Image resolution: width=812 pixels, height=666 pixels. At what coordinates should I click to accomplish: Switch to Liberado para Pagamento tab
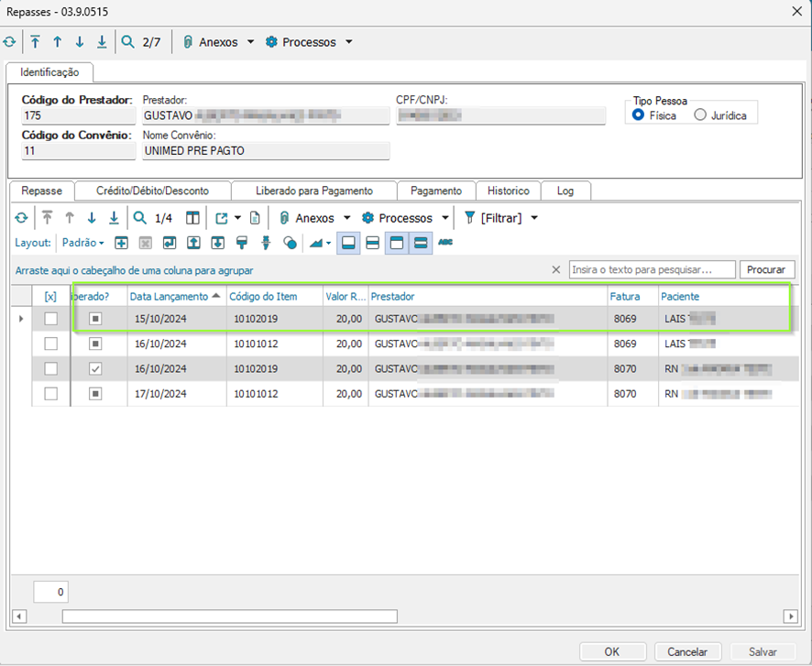pos(313,191)
